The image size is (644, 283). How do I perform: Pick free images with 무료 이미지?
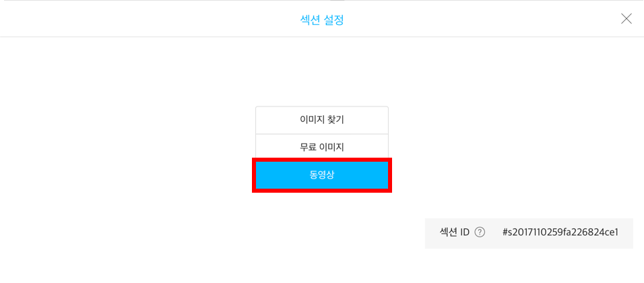tap(322, 148)
